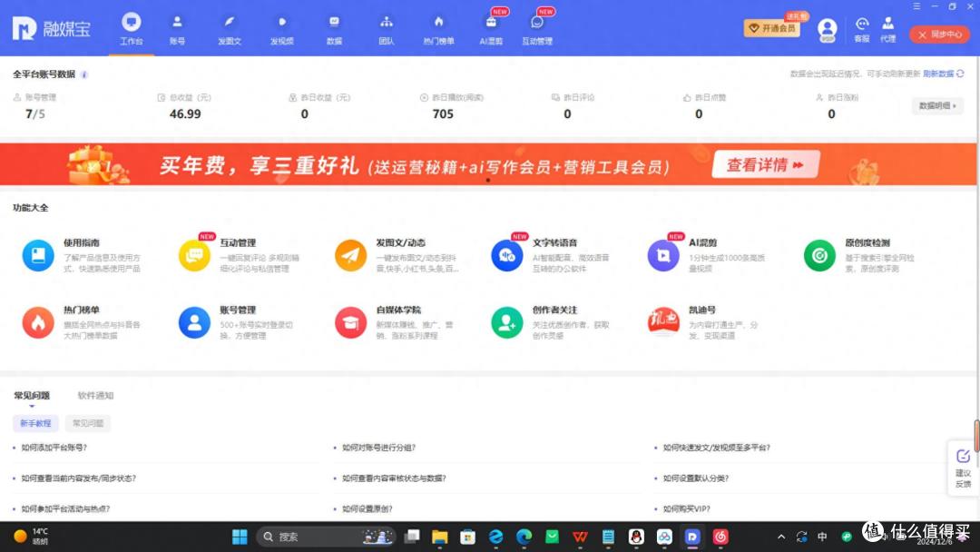Click the 融媒宝 logo
980x552 pixels.
pyautogui.click(x=51, y=28)
